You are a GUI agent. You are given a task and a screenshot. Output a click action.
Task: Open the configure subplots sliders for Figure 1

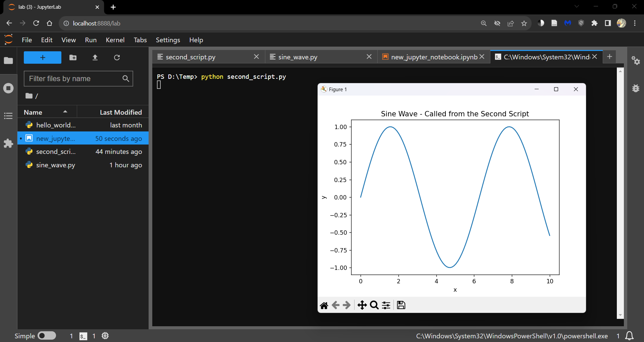click(386, 305)
